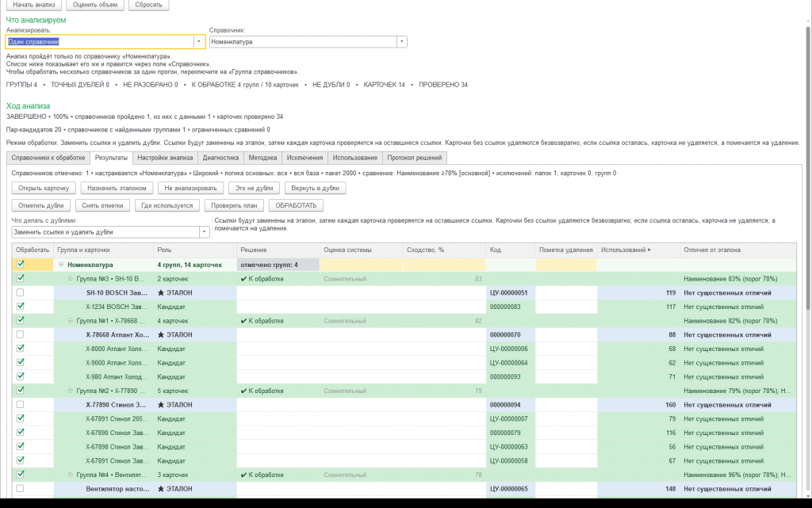
Task: Click star icon of X-77890 Стинол эталон
Action: pyautogui.click(x=161, y=405)
